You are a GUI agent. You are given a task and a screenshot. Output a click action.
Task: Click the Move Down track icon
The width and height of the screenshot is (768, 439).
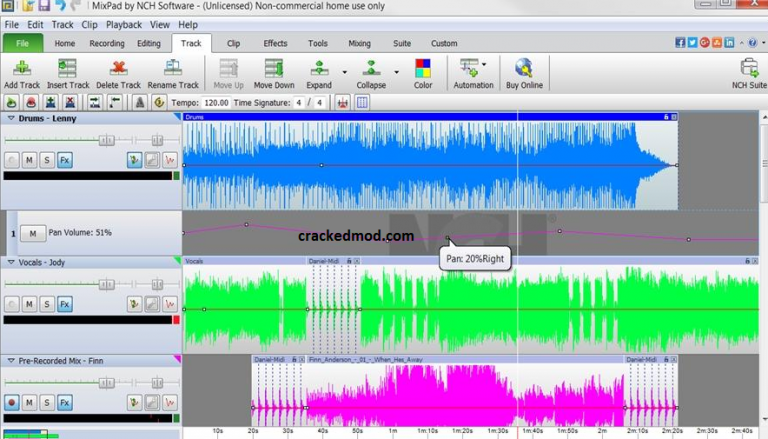[274, 68]
